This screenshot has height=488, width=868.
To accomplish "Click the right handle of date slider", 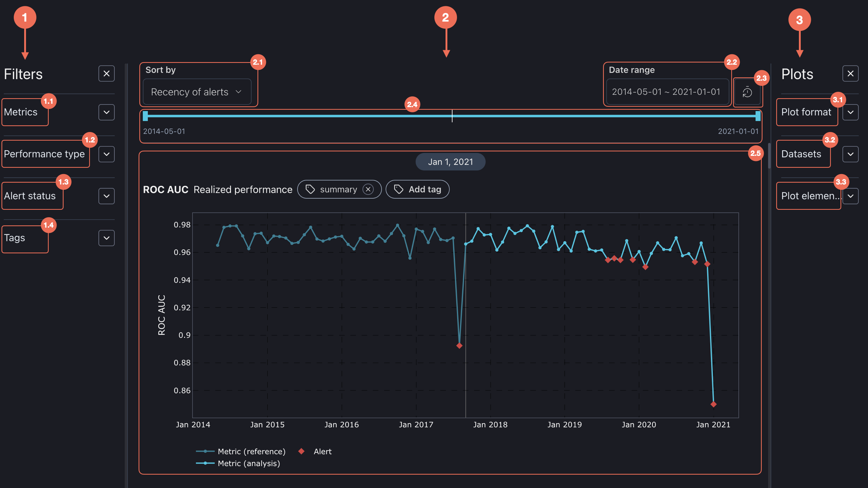I will [758, 116].
